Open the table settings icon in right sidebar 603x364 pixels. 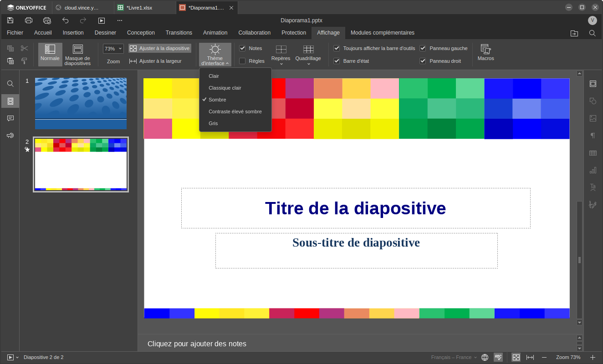click(593, 153)
